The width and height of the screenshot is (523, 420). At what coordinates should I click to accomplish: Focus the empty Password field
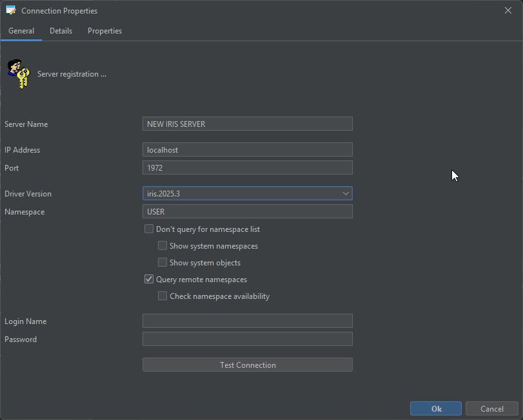click(248, 339)
